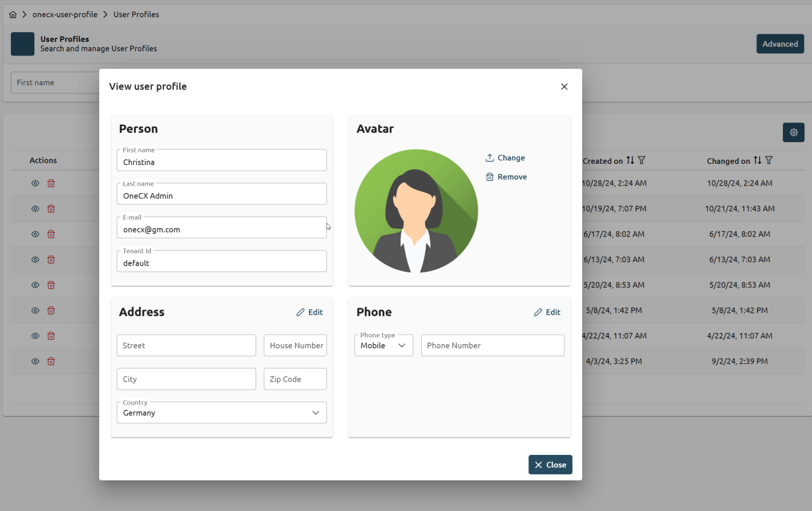Open the Phone type dropdown showing Mobile
Image resolution: width=812 pixels, height=511 pixels.
click(x=384, y=345)
